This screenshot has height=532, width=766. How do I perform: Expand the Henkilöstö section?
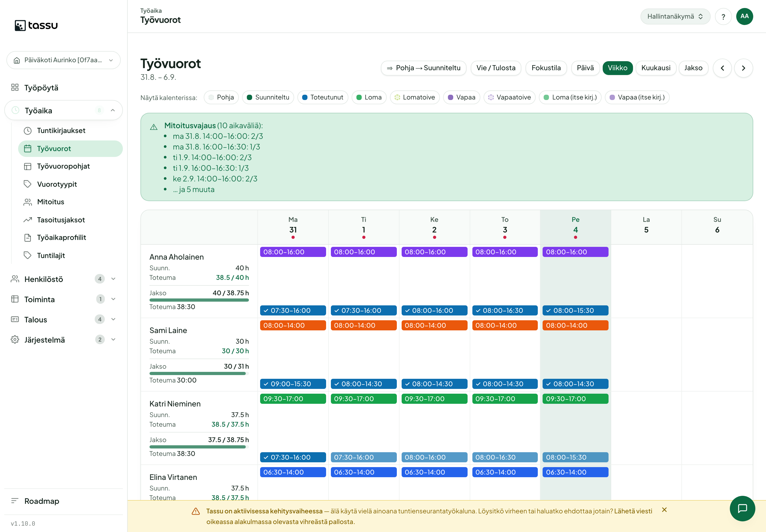(63, 279)
